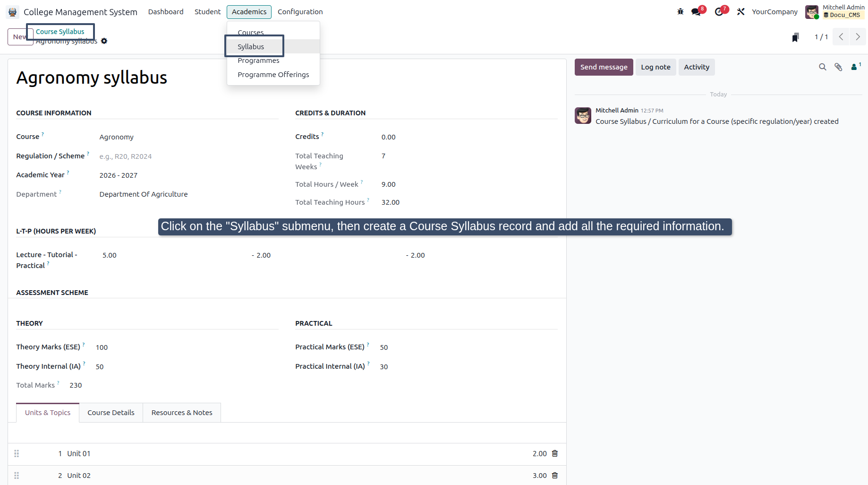Click the College Management System app logo
The image size is (868, 485).
[12, 12]
